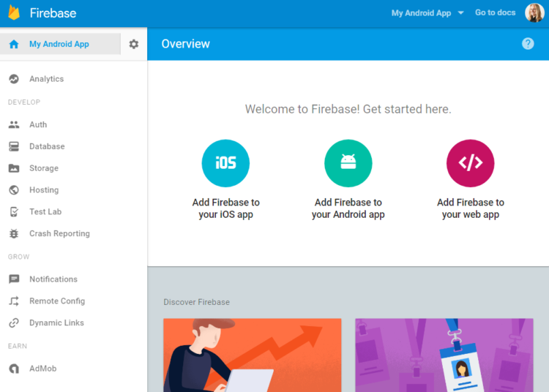Click the Dynamic Links chain icon

click(x=14, y=323)
